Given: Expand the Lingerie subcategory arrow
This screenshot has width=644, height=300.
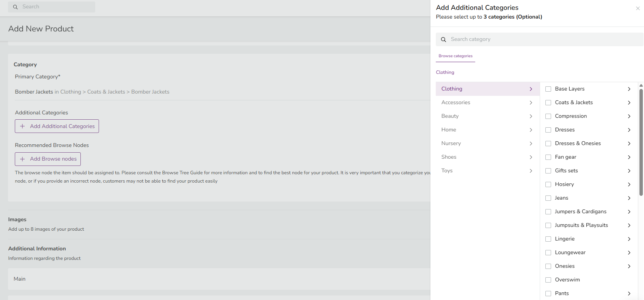Looking at the screenshot, I should click(629, 239).
